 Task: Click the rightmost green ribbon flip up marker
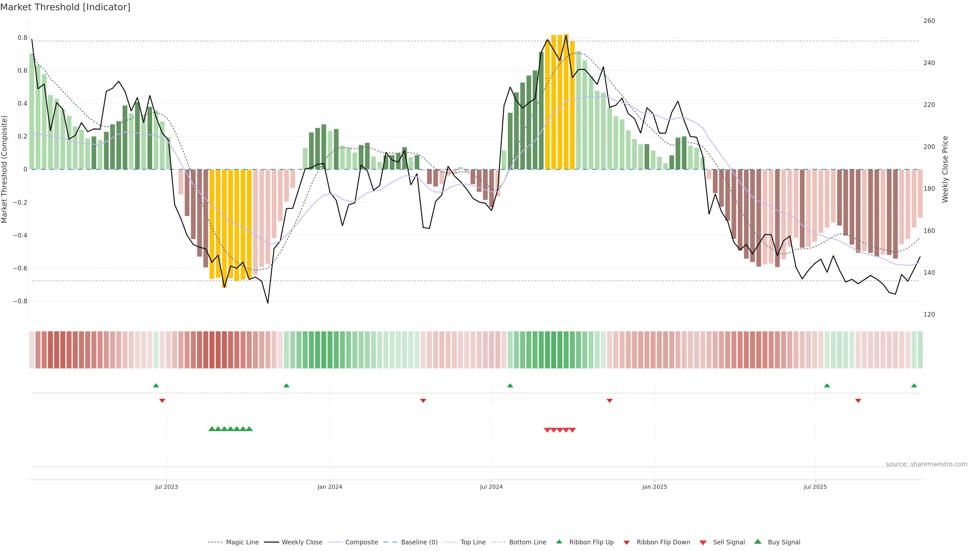tap(914, 386)
